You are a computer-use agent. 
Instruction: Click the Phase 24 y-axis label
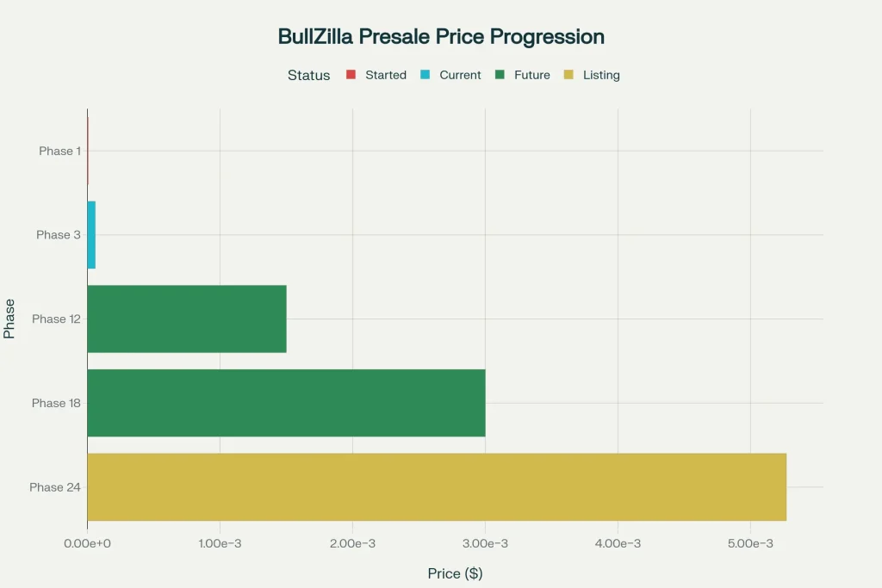pyautogui.click(x=55, y=487)
